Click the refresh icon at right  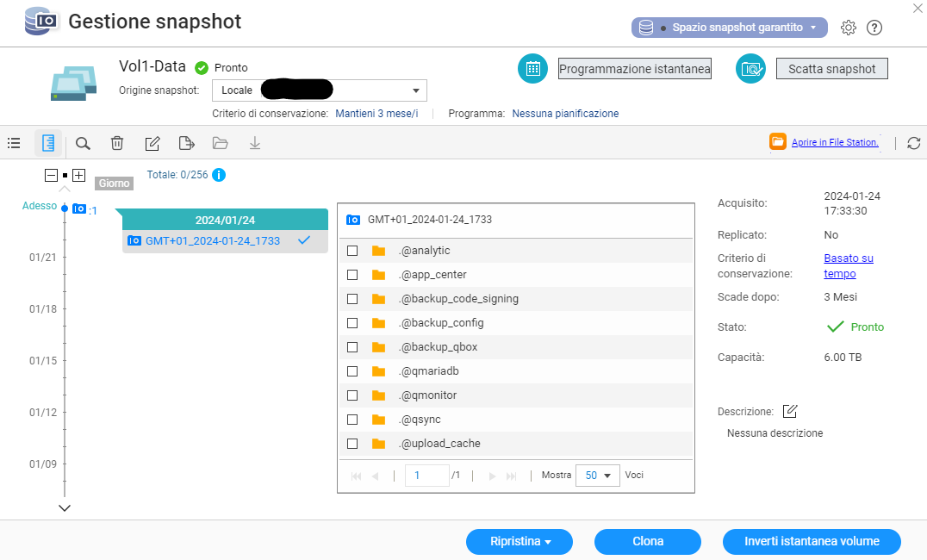coord(914,143)
